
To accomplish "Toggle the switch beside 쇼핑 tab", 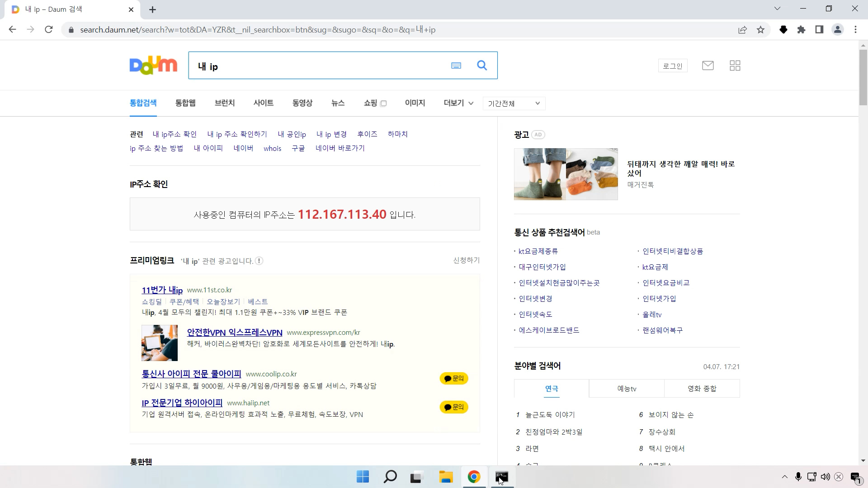I will [x=383, y=103].
